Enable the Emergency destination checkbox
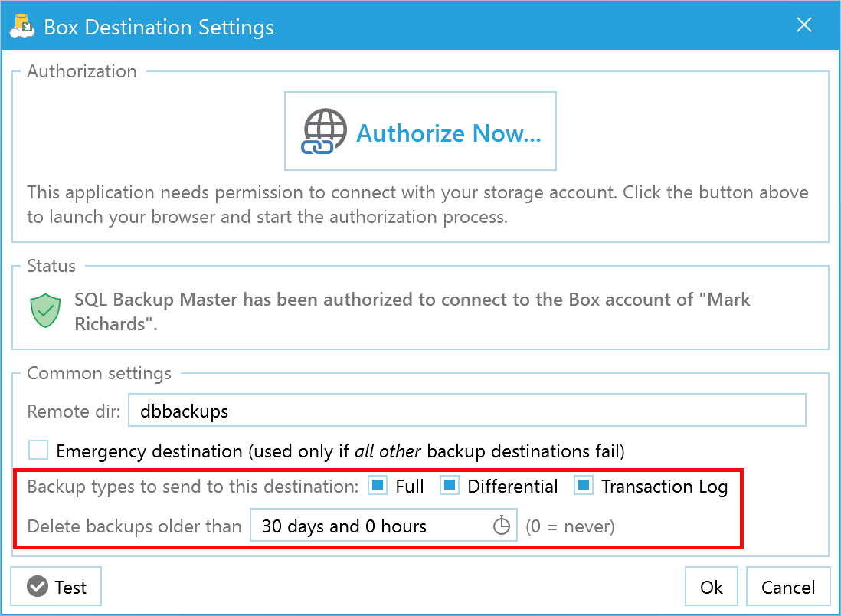This screenshot has height=616, width=841. (x=38, y=450)
